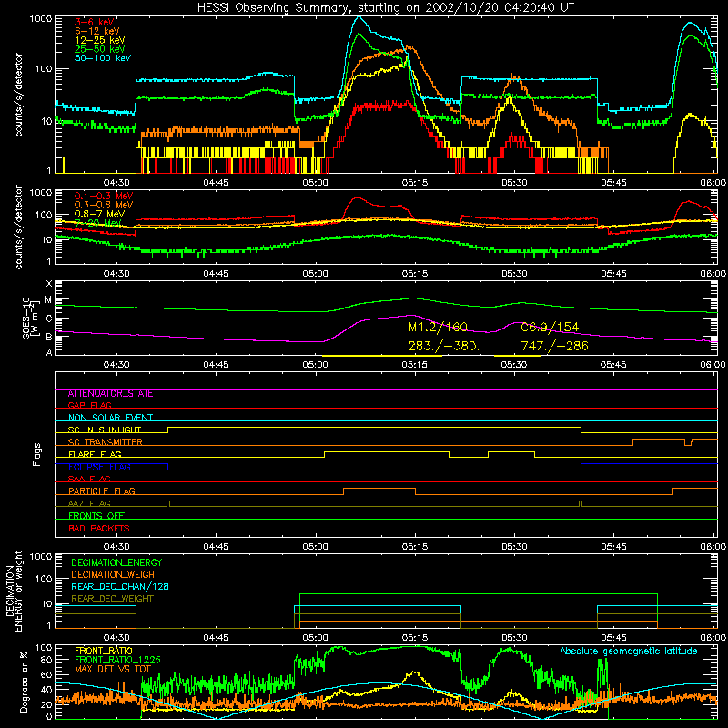Click the 25-50 keV legend entry
The image size is (728, 728).
pos(99,49)
